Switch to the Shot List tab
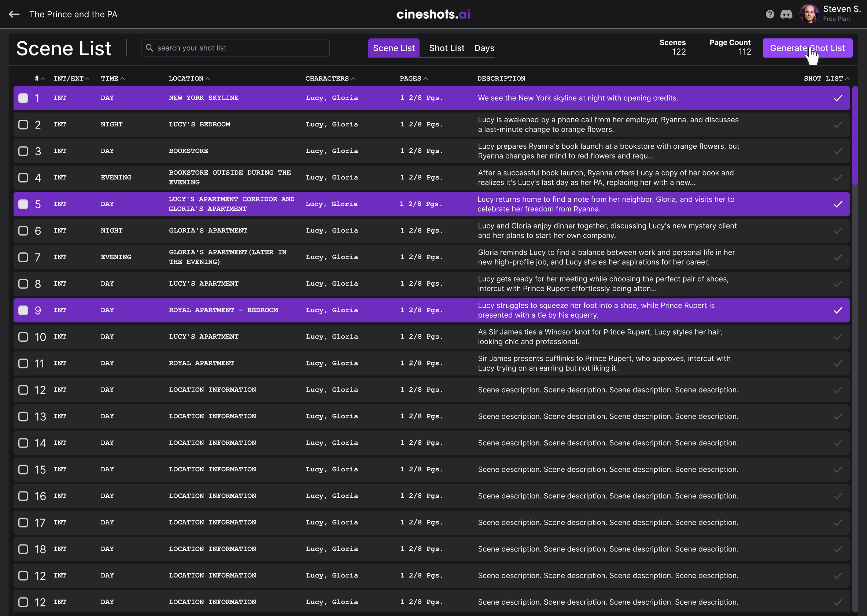The height and width of the screenshot is (616, 867). point(447,48)
